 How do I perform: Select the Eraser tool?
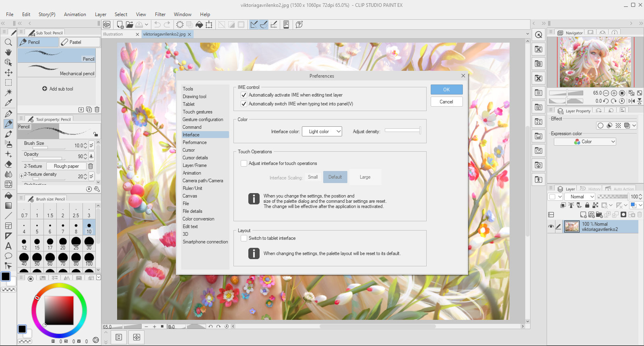(8, 164)
